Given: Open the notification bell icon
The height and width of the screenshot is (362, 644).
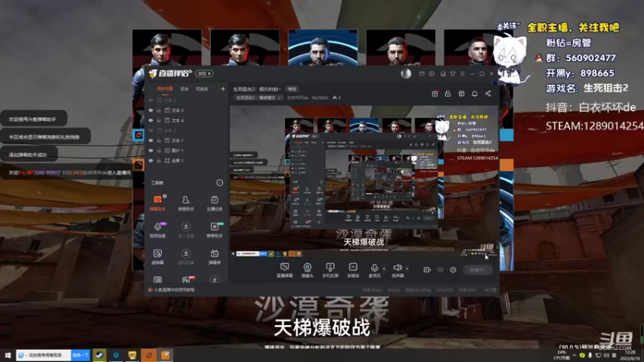Looking at the screenshot, I should click(474, 93).
